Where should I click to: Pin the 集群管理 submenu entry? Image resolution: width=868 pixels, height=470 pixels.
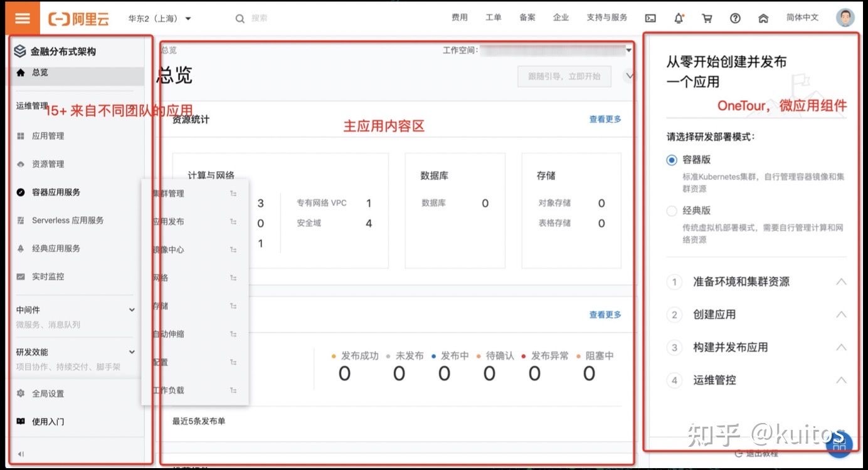(233, 194)
